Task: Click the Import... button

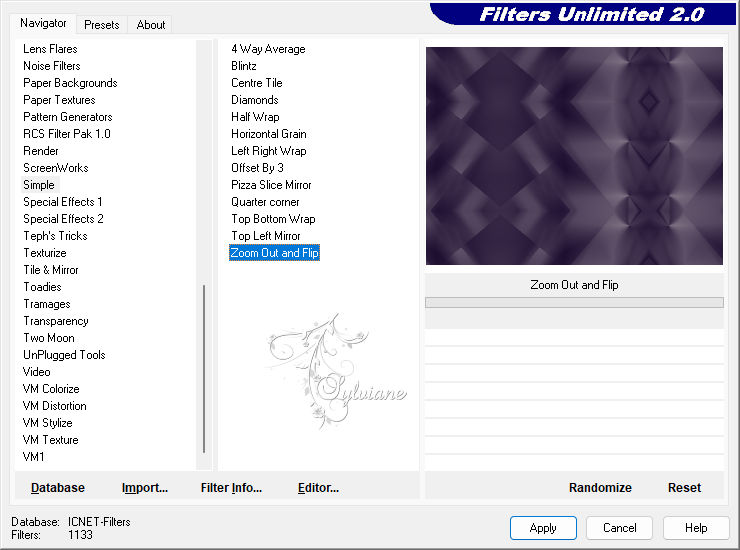Action: [144, 487]
